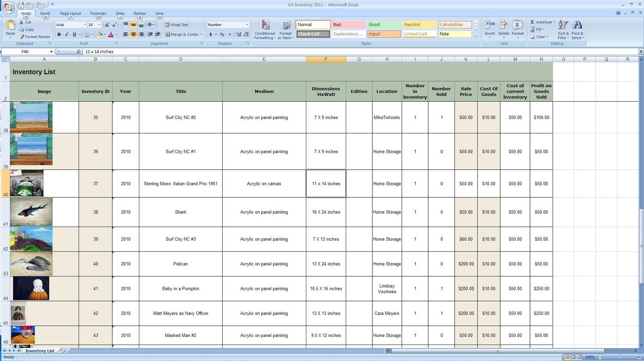
Task: Open the Formulas ribbon tab
Action: 98,13
